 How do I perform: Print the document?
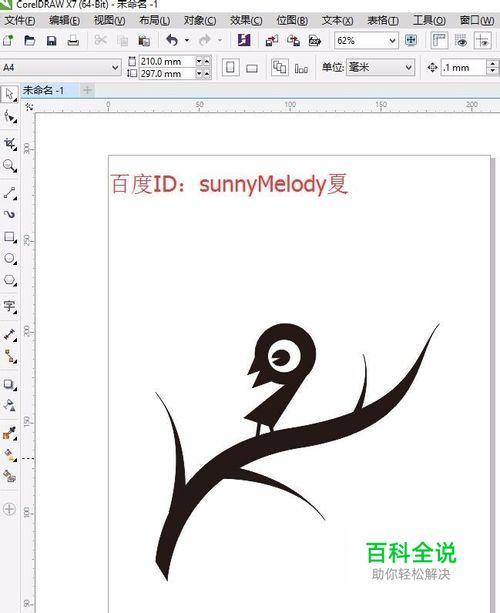click(x=73, y=40)
